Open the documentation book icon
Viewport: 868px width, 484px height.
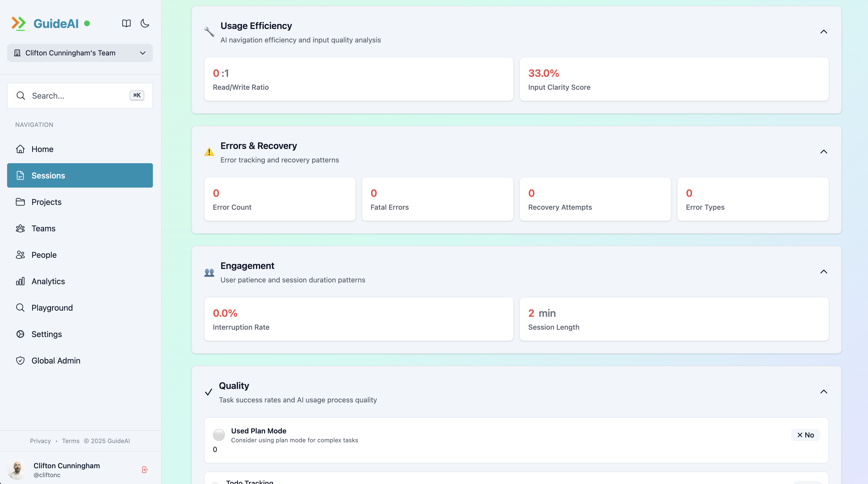point(126,23)
